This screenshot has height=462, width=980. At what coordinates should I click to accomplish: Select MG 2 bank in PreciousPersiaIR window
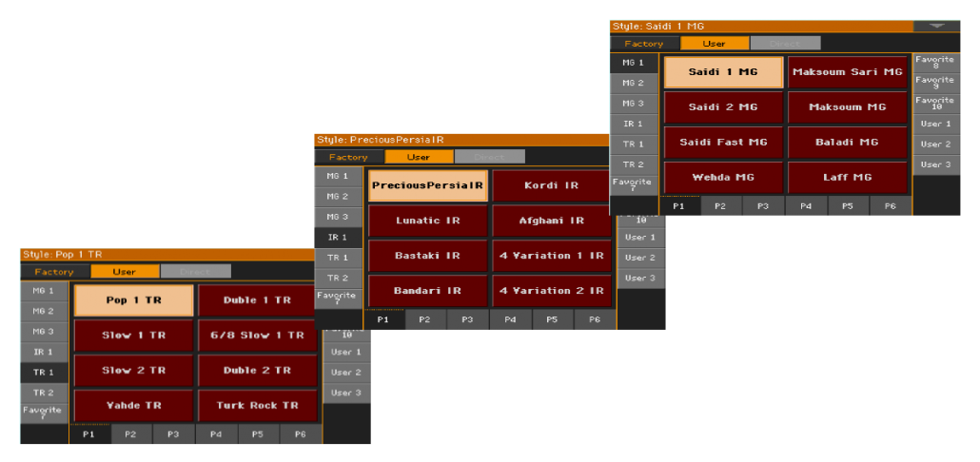(338, 197)
